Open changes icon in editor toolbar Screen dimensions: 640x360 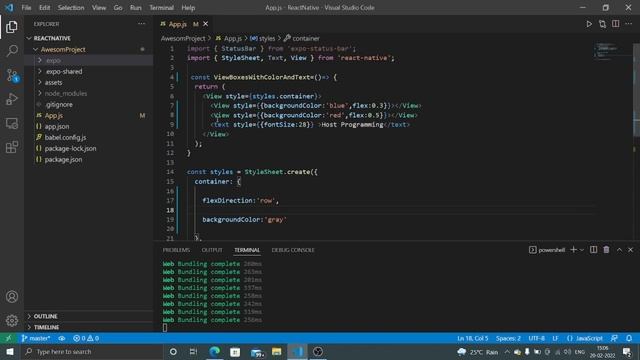(x=602, y=24)
